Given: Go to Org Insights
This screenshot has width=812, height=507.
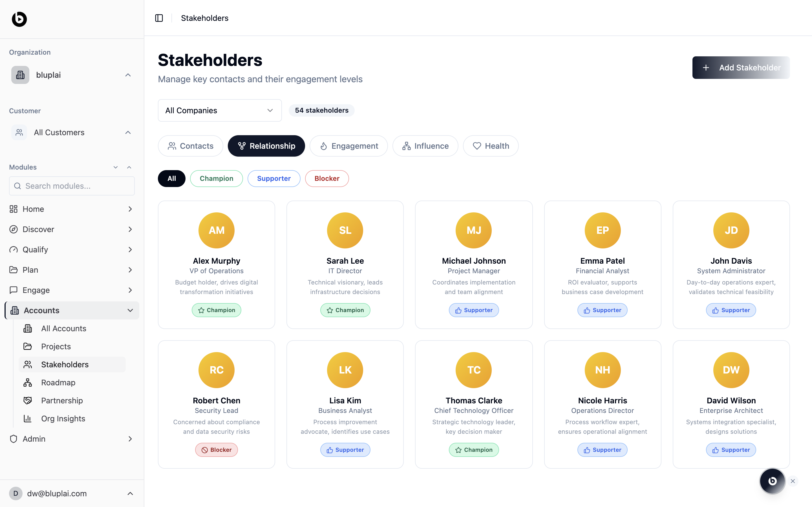Looking at the screenshot, I should coord(63,419).
